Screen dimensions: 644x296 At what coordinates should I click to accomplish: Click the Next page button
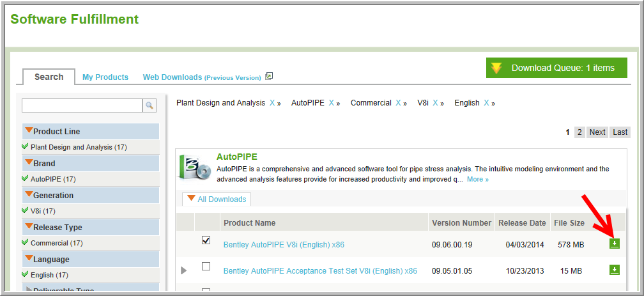(x=597, y=132)
